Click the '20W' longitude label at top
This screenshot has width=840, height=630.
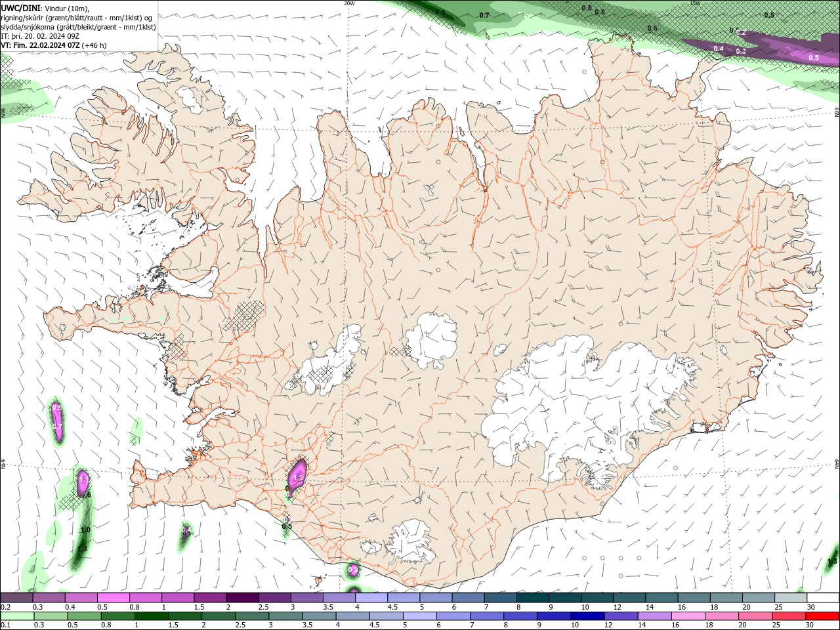point(349,3)
